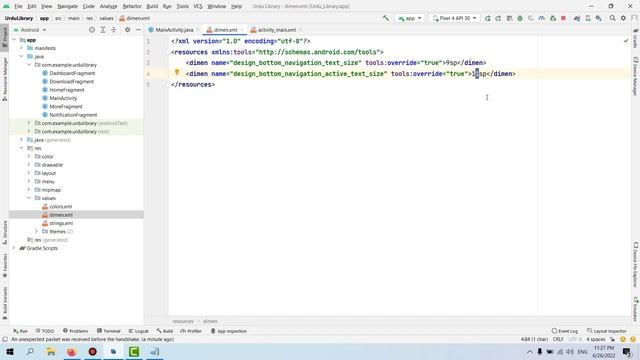The height and width of the screenshot is (360, 640).
Task: Open the Logcat tool window
Action: coord(138,331)
